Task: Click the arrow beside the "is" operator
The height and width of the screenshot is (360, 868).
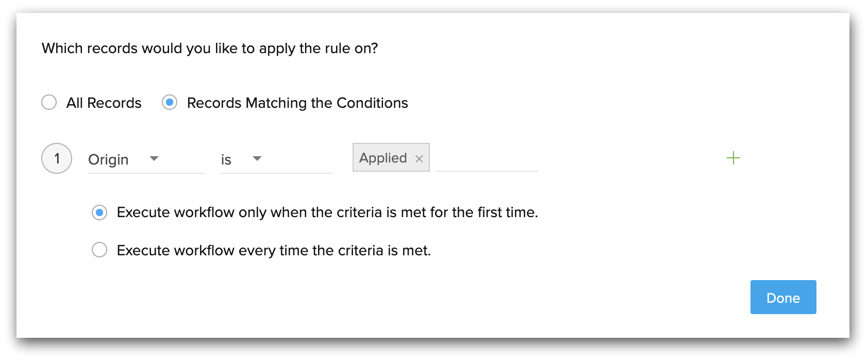Action: [257, 158]
